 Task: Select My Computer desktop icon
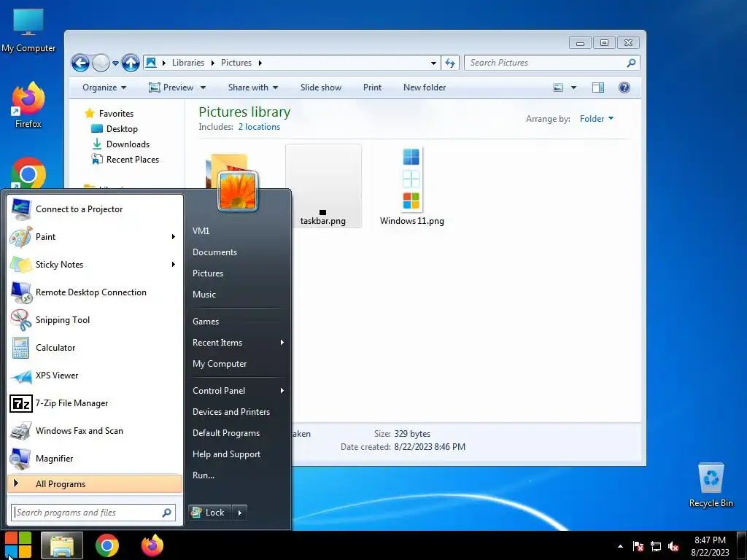coord(28,31)
